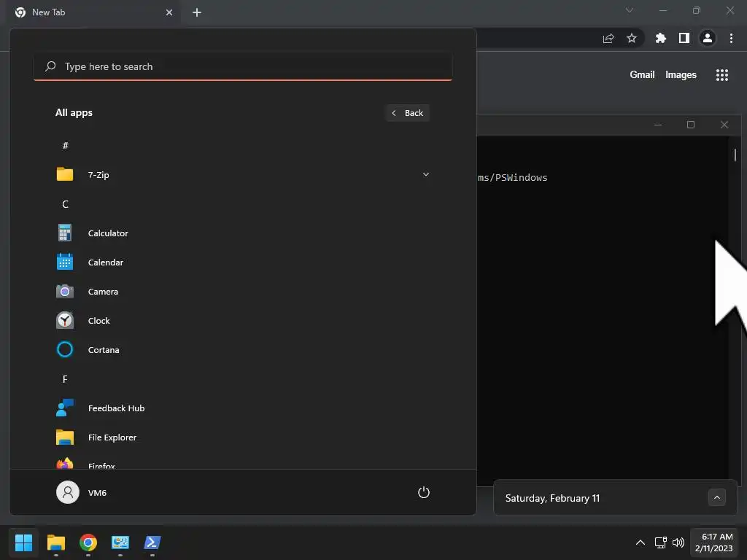This screenshot has height=560, width=747.
Task: Switch to PowerShell from the taskbar
Action: click(x=152, y=542)
